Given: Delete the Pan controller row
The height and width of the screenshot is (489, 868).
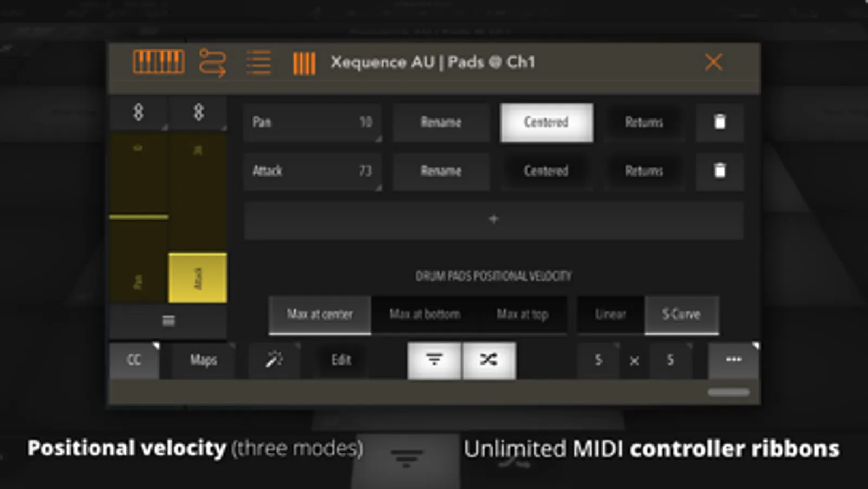Looking at the screenshot, I should pyautogui.click(x=720, y=122).
